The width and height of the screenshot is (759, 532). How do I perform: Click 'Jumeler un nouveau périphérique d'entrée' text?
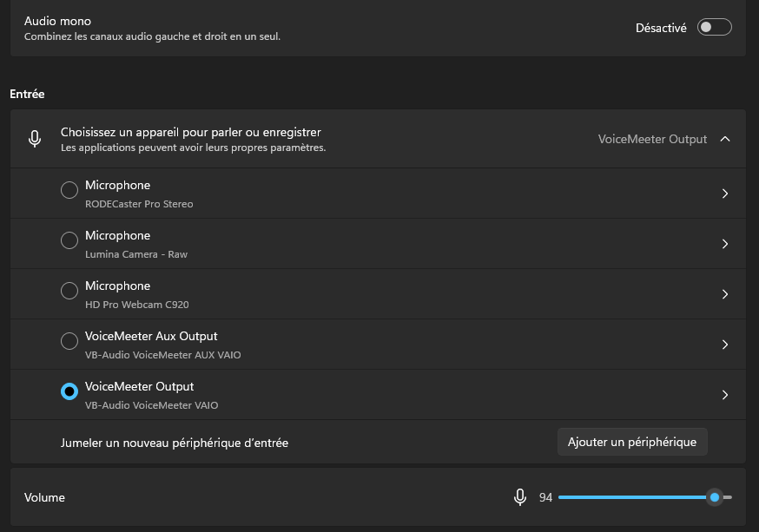(x=175, y=443)
